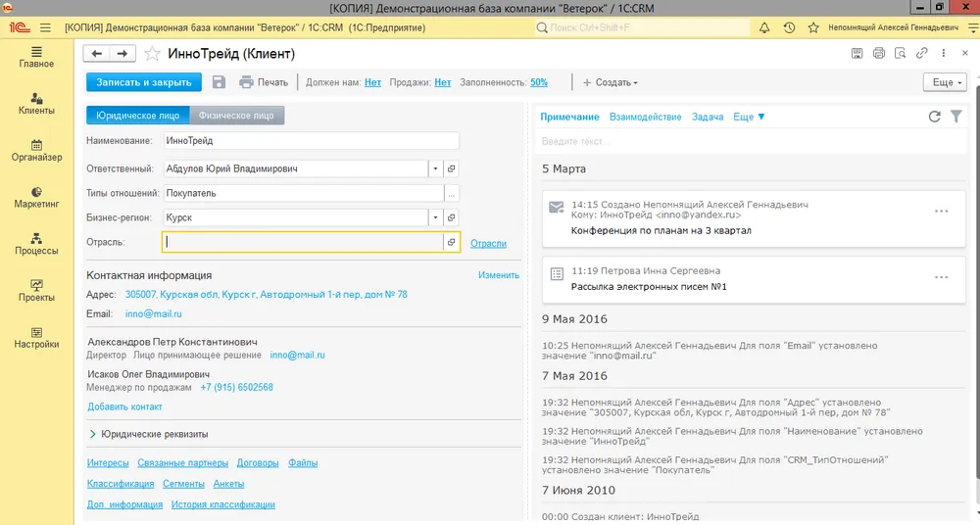This screenshot has height=525, width=980.
Task: Expand Юридические реквизиты section
Action: [x=149, y=434]
